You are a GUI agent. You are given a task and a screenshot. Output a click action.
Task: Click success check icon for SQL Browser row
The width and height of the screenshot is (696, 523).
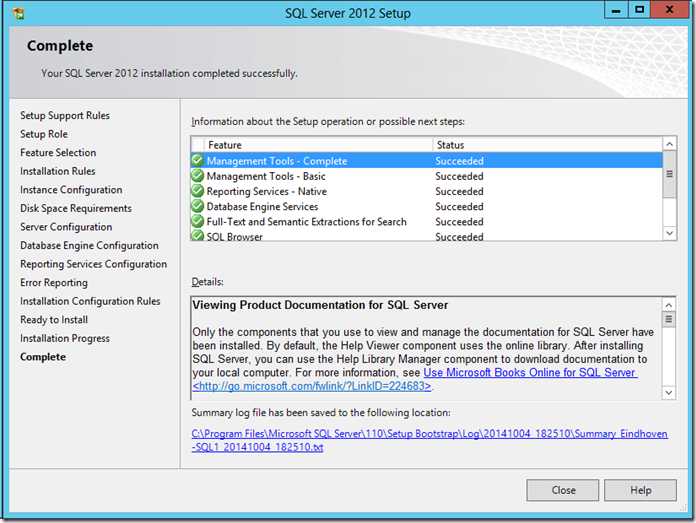click(198, 235)
